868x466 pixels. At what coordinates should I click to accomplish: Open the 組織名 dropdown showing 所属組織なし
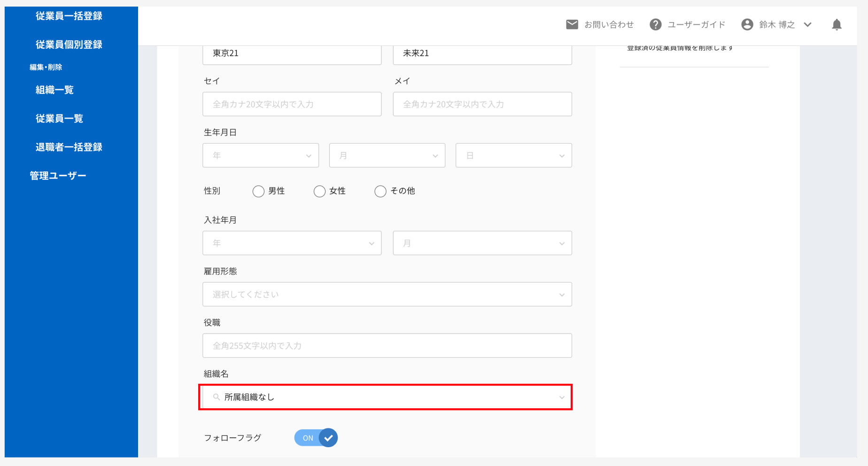(x=385, y=397)
